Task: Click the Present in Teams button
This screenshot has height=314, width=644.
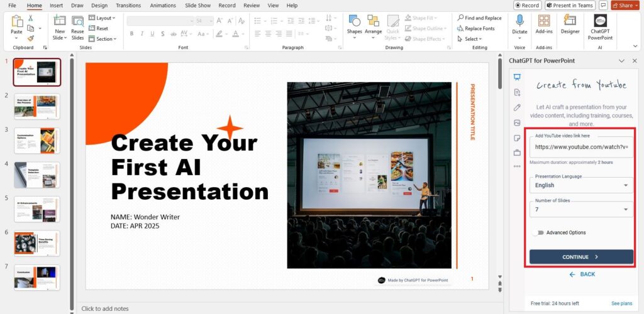Action: (x=570, y=5)
